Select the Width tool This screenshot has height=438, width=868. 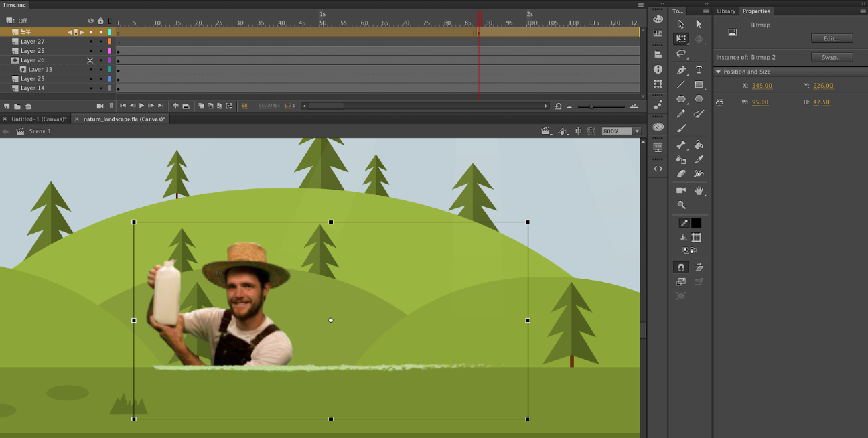point(699,174)
